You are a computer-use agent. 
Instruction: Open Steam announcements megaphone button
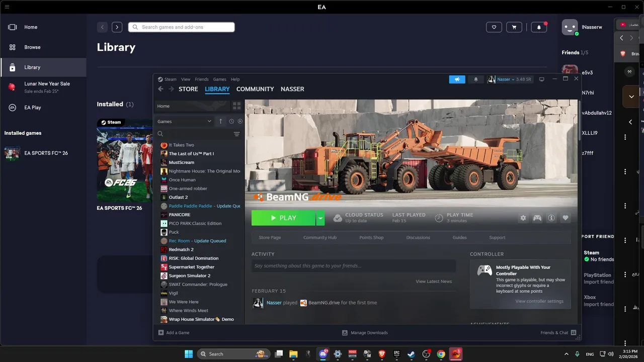[457, 79]
